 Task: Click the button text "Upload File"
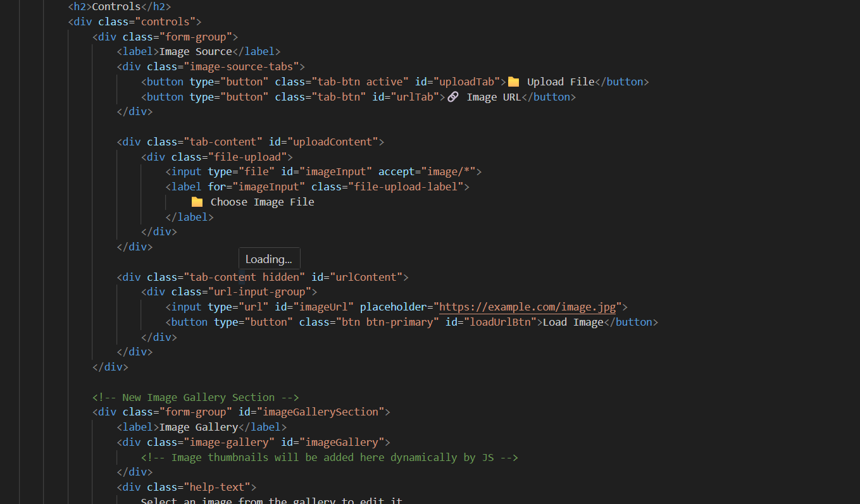point(561,82)
